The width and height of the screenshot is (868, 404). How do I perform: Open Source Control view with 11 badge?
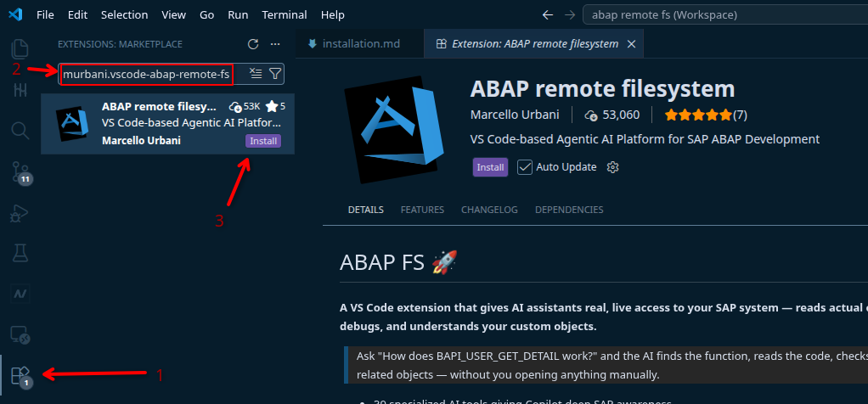click(x=20, y=173)
